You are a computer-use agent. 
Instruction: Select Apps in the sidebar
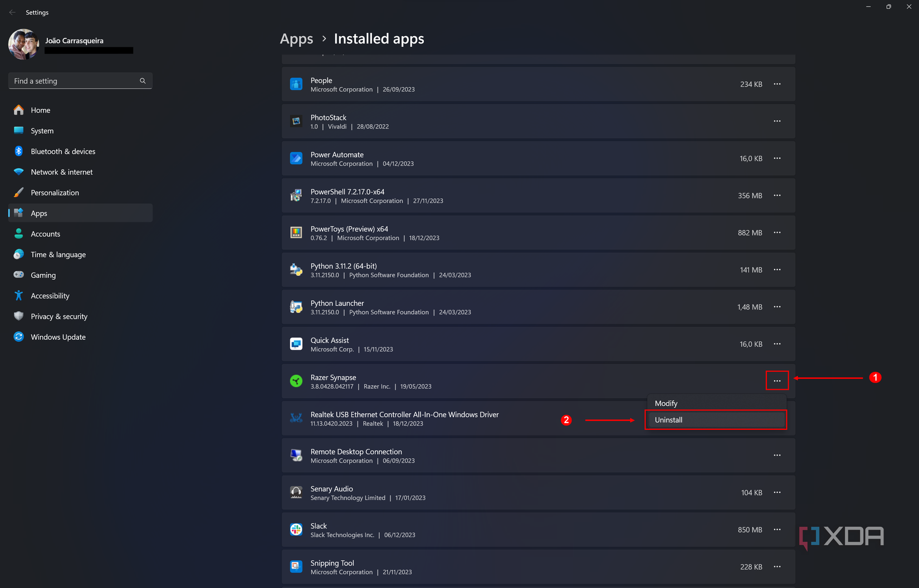pyautogui.click(x=80, y=213)
